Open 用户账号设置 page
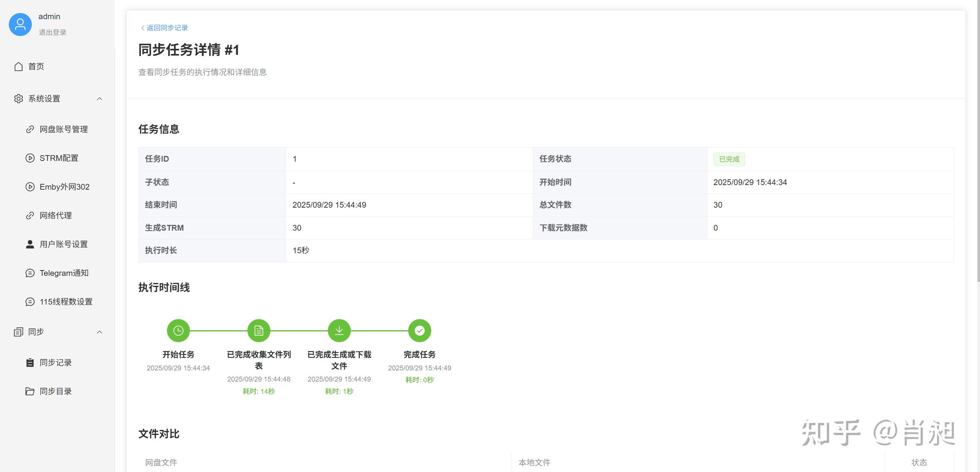This screenshot has height=472, width=980. point(57,244)
